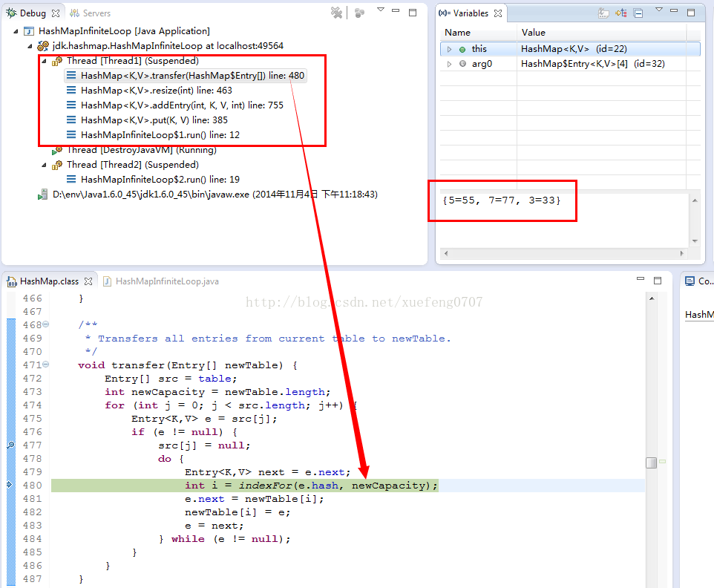Collapse the jdk.hashmap.HashMapInfiniteLoop target node
This screenshot has height=588, width=714.
[30, 46]
